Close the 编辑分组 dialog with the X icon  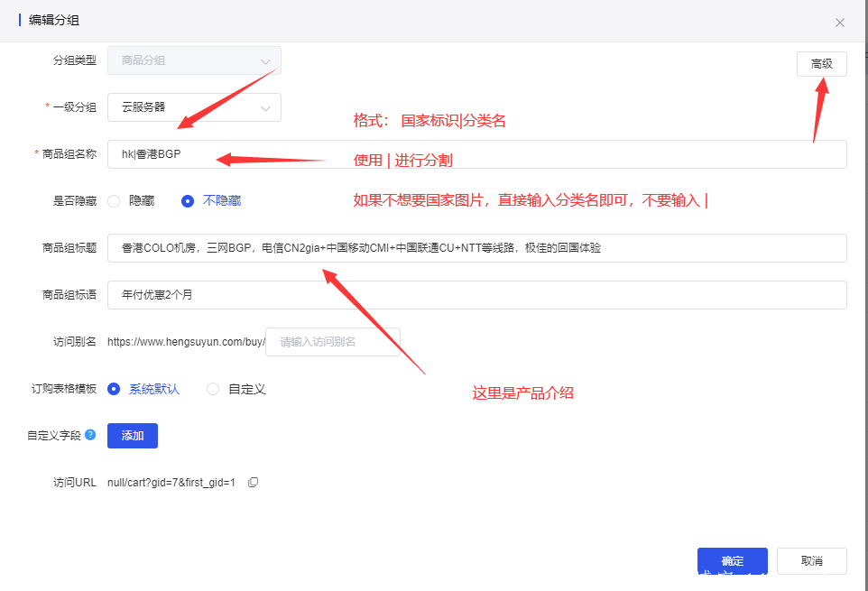tap(839, 23)
